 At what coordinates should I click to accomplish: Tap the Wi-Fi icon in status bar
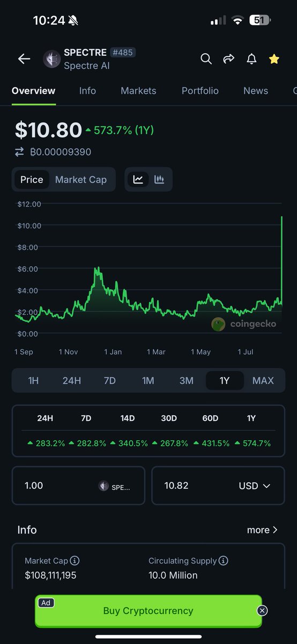click(x=237, y=20)
